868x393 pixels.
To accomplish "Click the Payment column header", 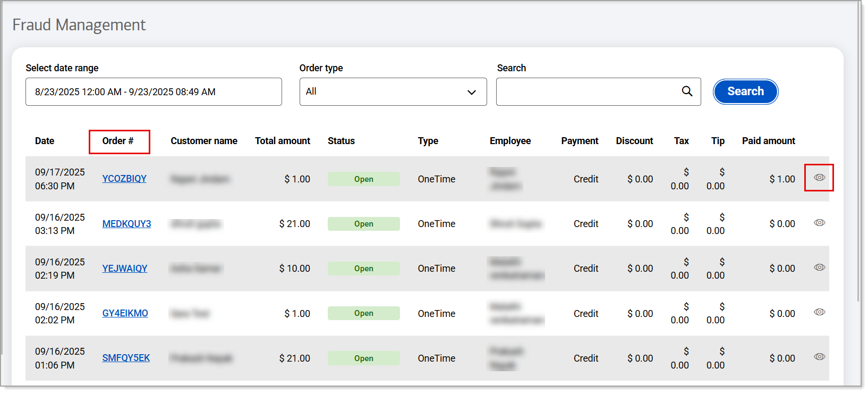I will coord(580,141).
